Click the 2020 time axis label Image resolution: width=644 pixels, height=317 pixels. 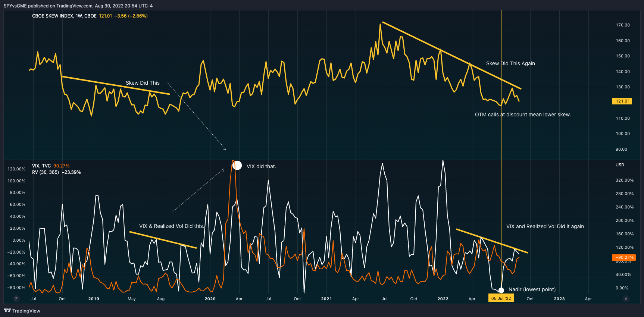click(x=210, y=299)
